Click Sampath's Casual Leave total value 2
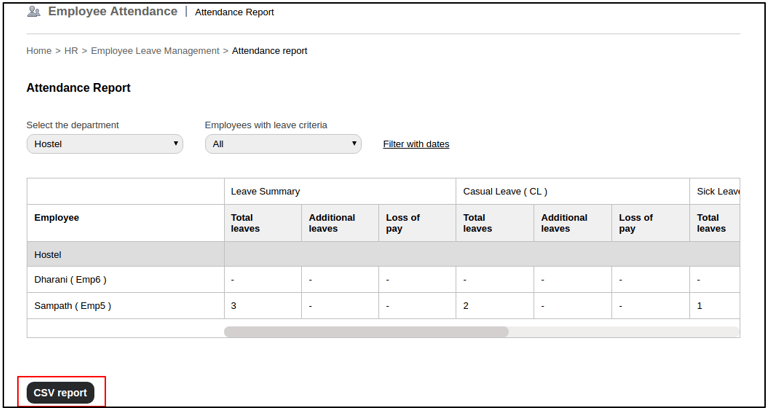 466,306
